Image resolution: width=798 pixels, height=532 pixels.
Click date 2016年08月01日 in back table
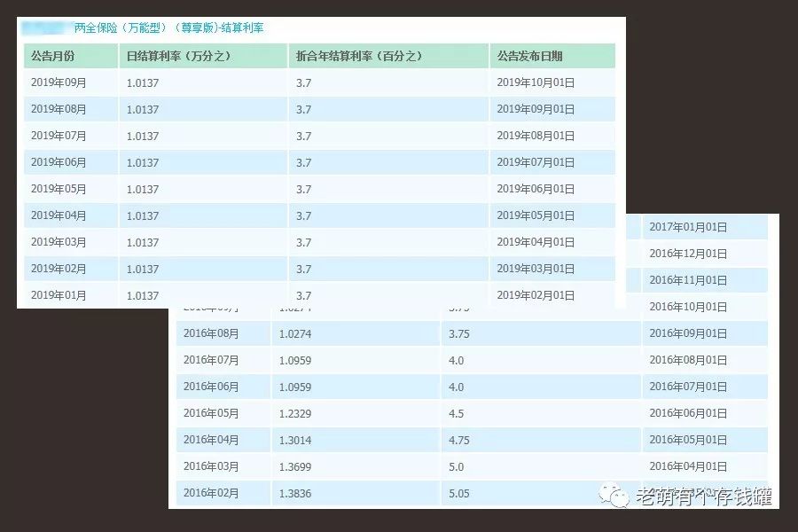[688, 360]
